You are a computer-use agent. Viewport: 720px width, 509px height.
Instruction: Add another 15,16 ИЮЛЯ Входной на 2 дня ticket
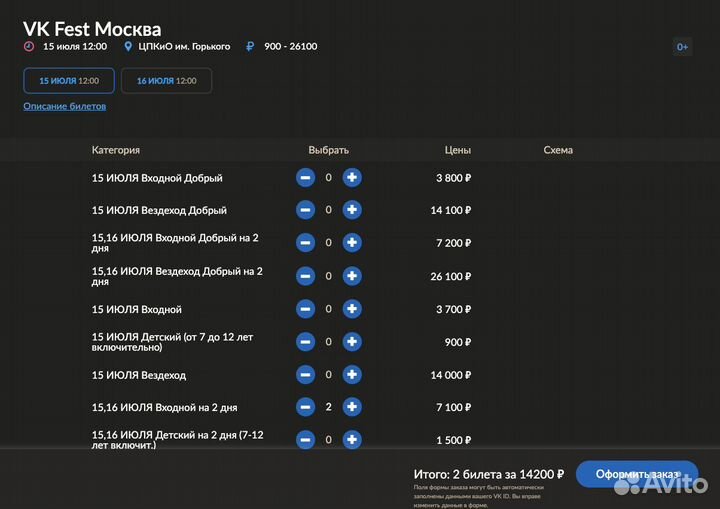click(x=352, y=407)
